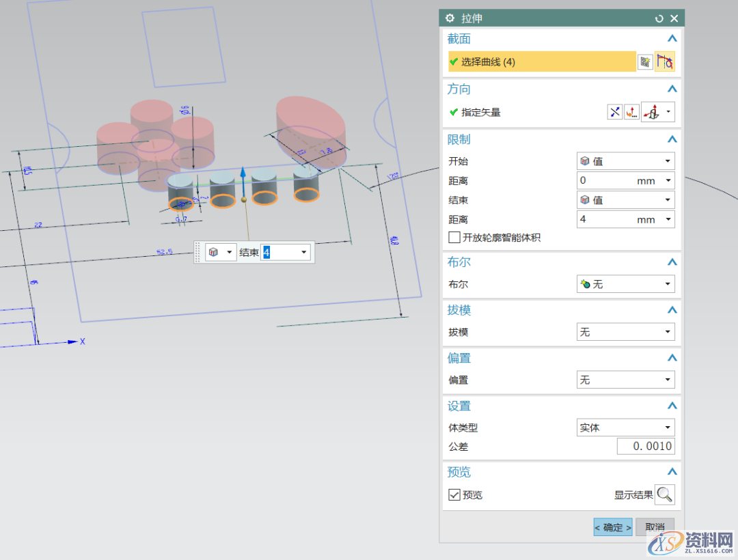Image resolution: width=738 pixels, height=560 pixels.
Task: Click the 显示结果 magnifier icon
Action: coord(664,494)
